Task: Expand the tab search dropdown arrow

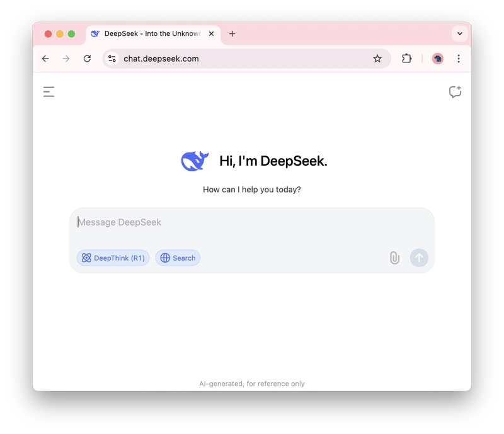Action: (460, 34)
